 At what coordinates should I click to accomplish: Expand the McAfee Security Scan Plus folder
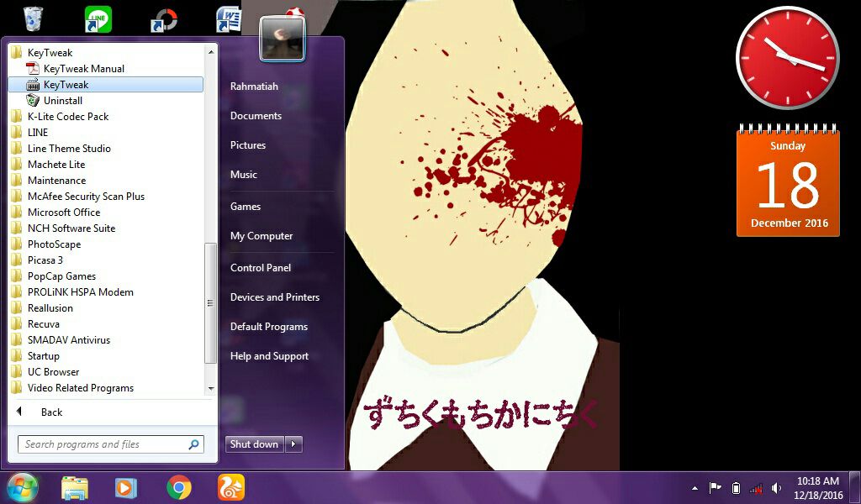pyautogui.click(x=86, y=197)
